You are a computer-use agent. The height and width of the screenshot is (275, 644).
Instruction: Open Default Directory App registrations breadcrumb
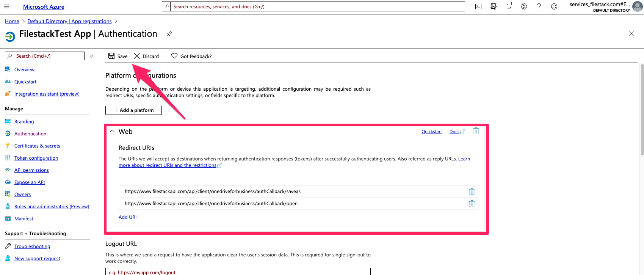[x=70, y=21]
